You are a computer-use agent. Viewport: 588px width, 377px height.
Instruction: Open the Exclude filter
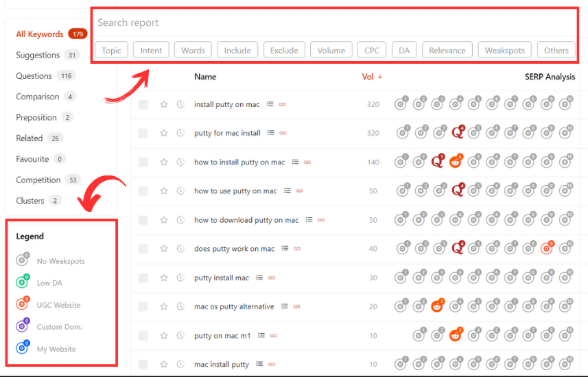tap(284, 50)
